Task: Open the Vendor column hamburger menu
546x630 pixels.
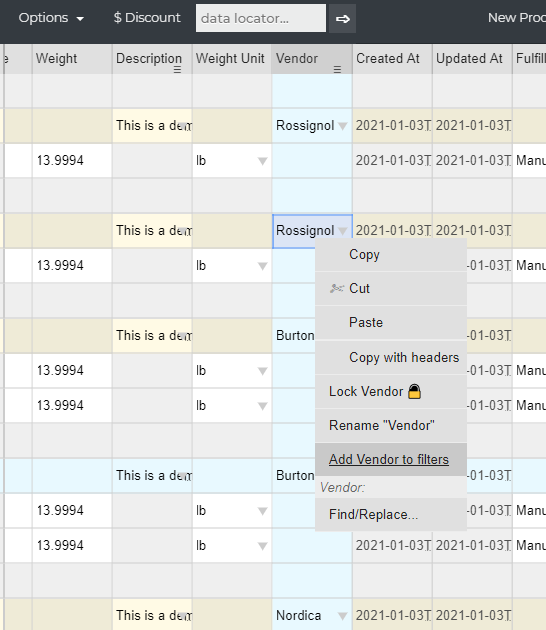Action: click(337, 70)
